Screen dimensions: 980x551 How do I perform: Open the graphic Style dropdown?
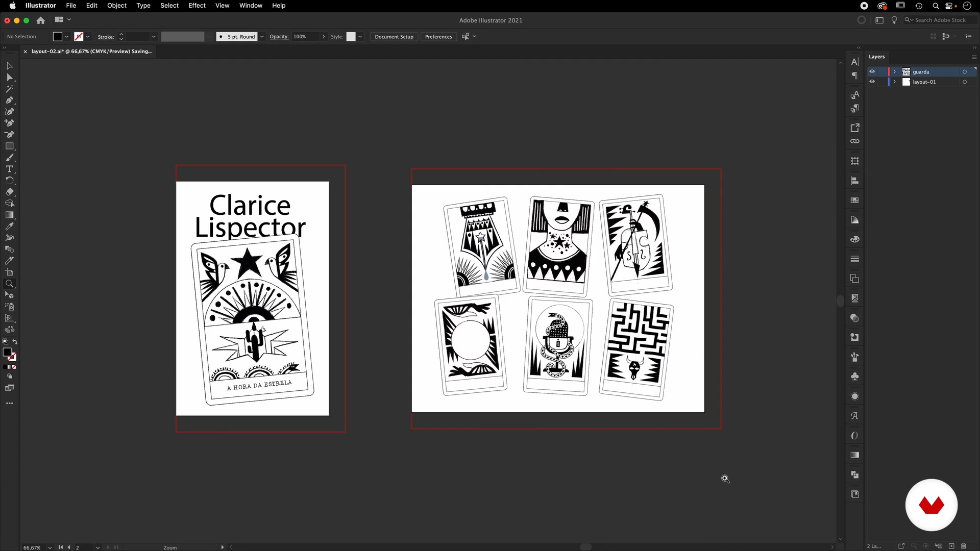[x=360, y=37]
